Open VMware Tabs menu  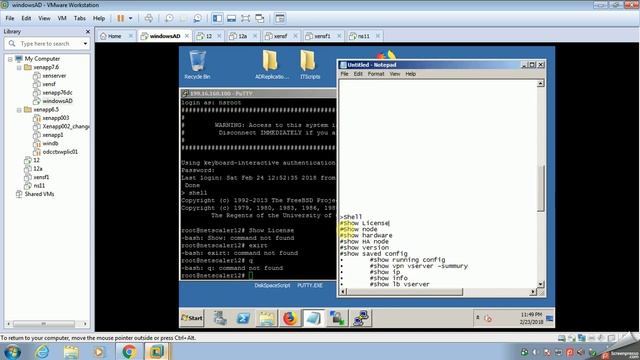80,18
